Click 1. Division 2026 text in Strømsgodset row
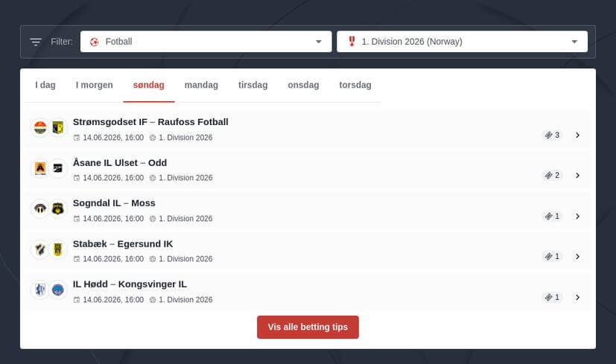Viewport: 616px width, 364px height. 185,138
